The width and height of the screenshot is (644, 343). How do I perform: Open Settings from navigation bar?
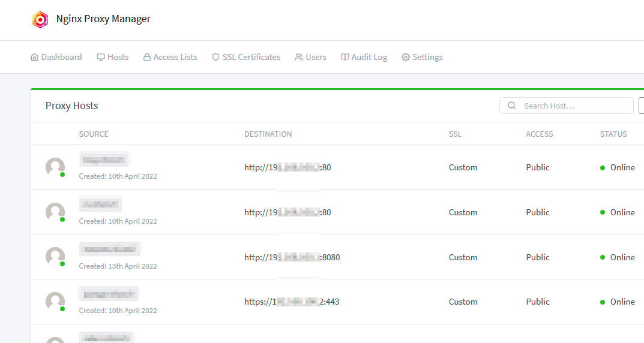(x=422, y=57)
